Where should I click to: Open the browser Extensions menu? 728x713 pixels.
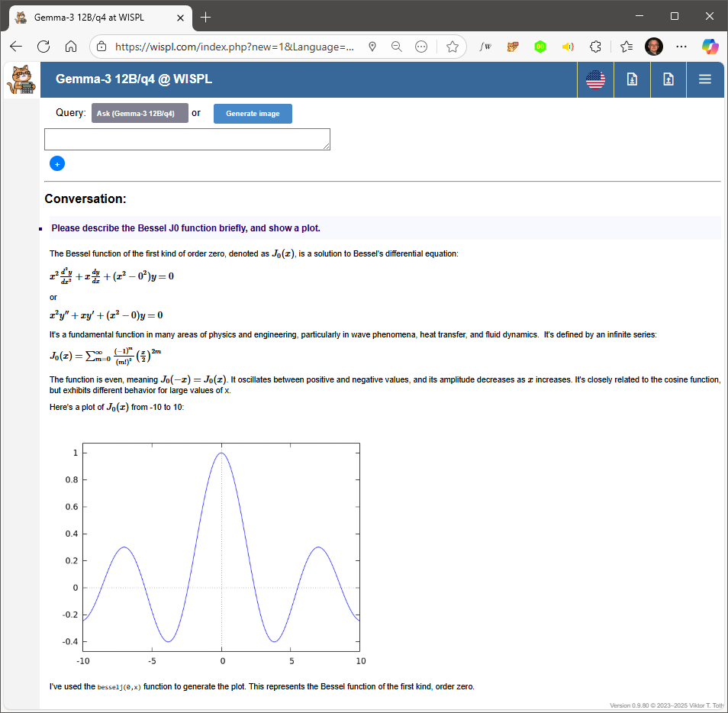pos(596,47)
